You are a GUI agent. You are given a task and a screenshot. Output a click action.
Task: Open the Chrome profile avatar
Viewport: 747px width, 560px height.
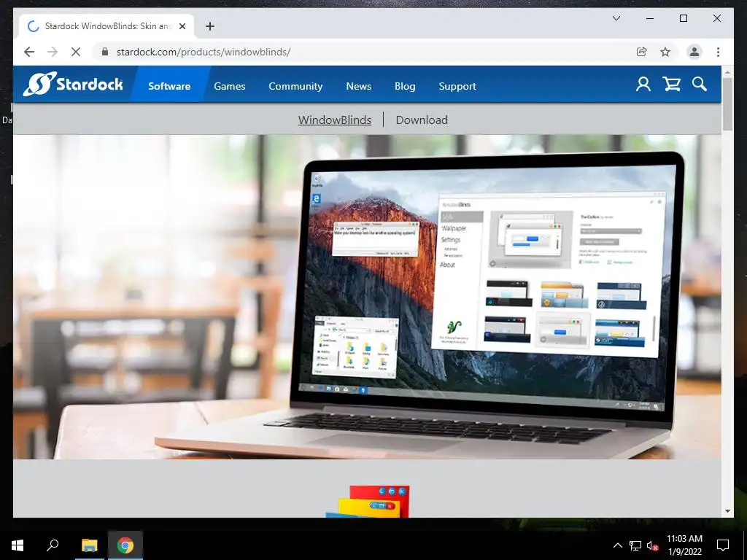click(694, 52)
